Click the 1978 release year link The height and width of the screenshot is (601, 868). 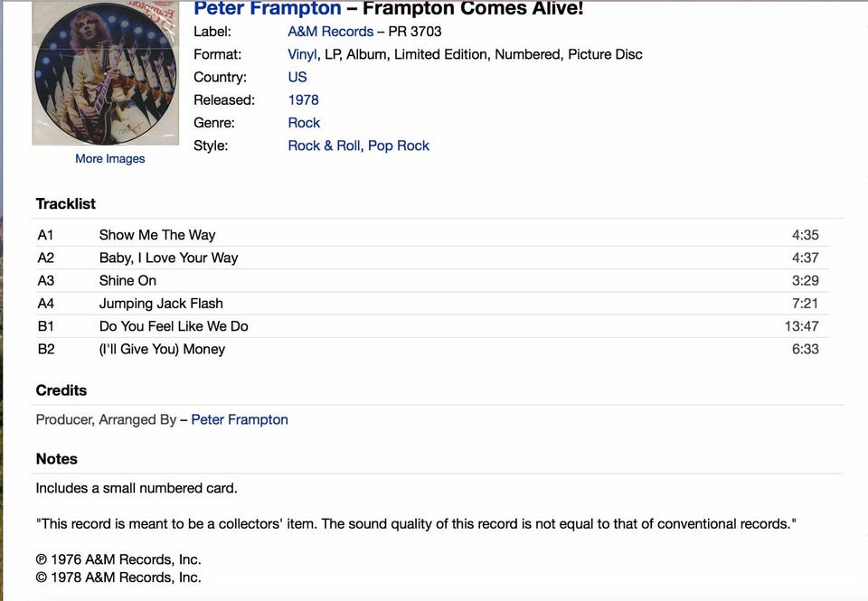click(x=304, y=99)
